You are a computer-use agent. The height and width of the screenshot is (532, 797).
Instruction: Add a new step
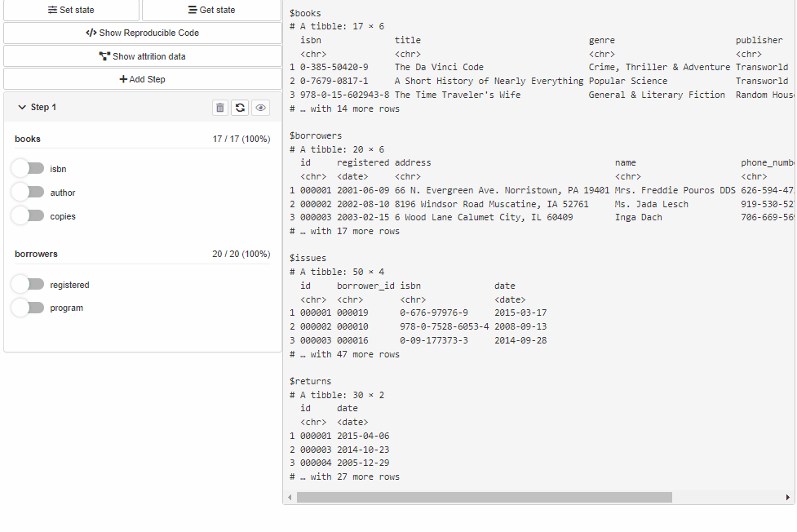[x=143, y=79]
